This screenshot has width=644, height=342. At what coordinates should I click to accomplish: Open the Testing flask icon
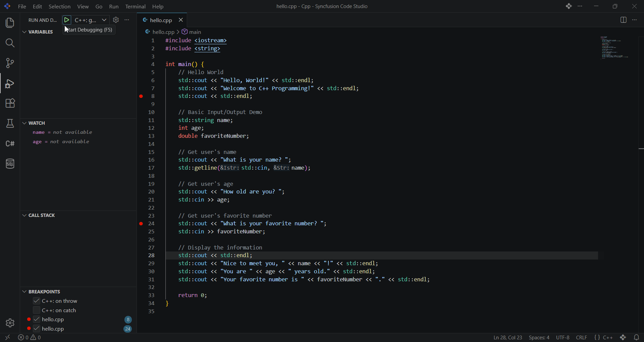click(10, 123)
